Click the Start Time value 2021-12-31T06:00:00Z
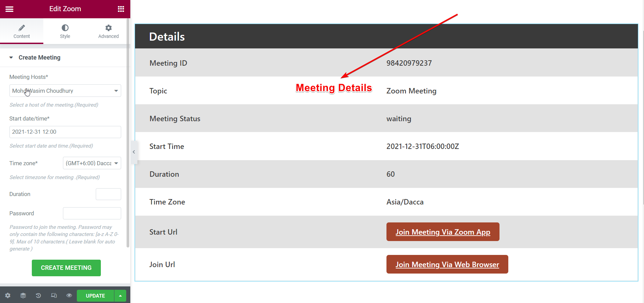The height and width of the screenshot is (303, 644). [x=423, y=147]
